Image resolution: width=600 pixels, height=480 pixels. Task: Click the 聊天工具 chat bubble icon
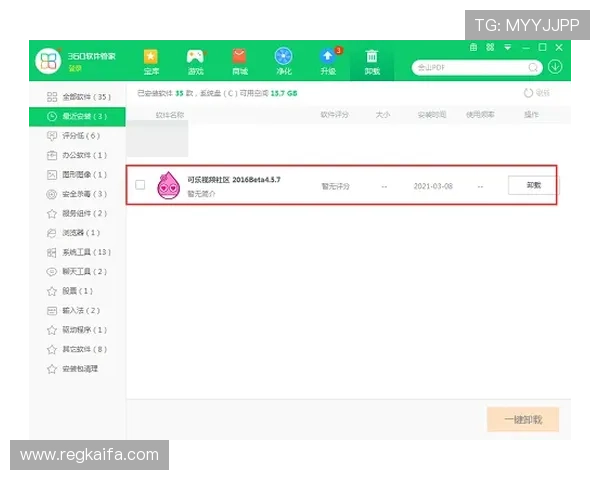click(52, 272)
